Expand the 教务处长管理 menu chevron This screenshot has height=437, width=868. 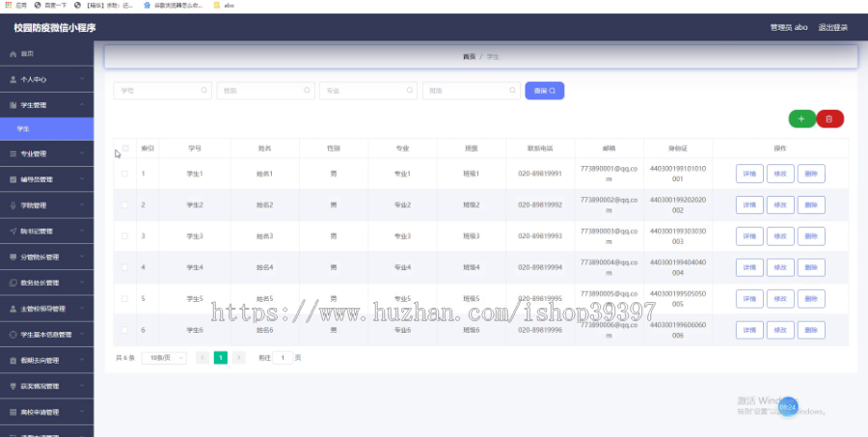[x=82, y=283]
